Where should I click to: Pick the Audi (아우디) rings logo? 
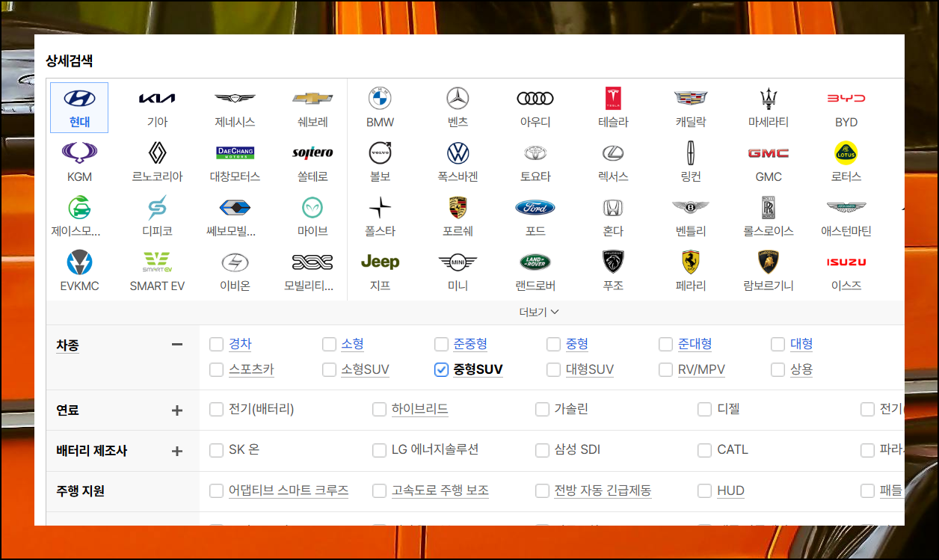tap(535, 99)
